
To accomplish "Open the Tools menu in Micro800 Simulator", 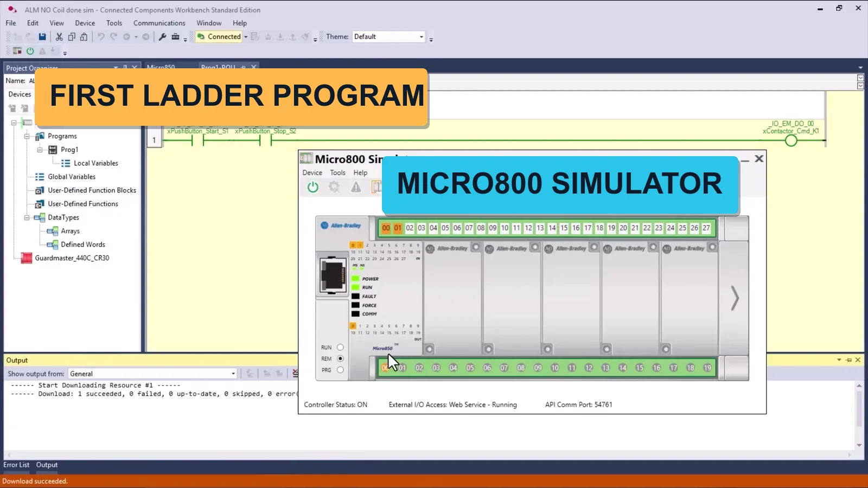I will [337, 172].
